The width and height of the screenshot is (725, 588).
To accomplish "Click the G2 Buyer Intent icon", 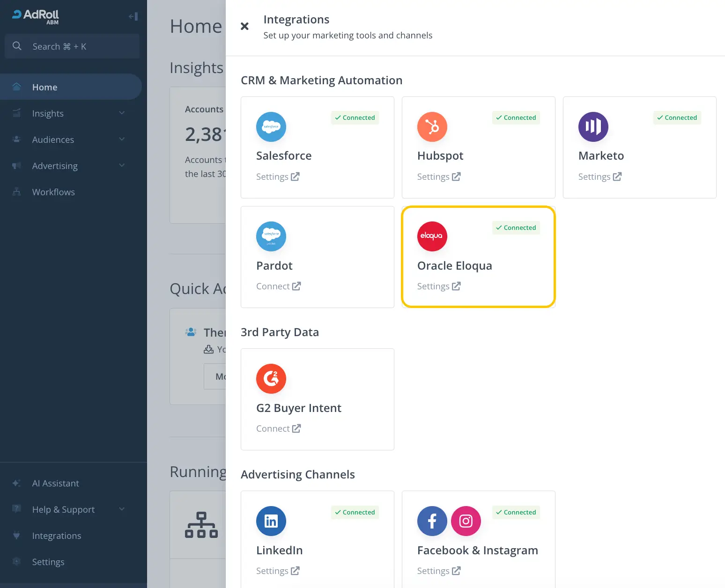I will click(x=271, y=379).
